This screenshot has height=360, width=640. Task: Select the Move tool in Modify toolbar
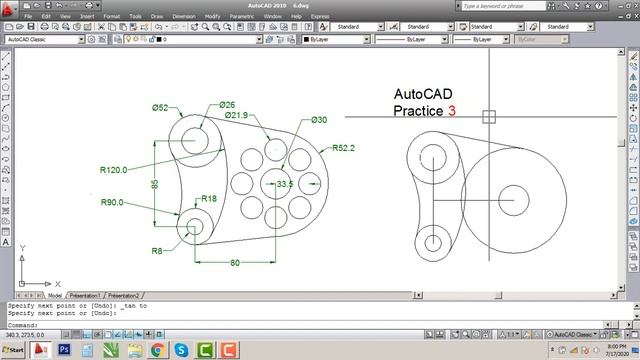pos(633,108)
